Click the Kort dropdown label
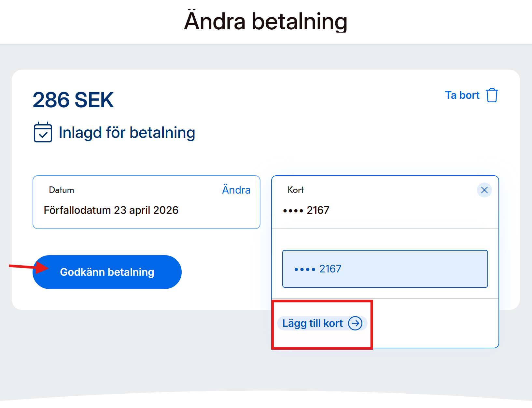The width and height of the screenshot is (532, 408). coord(295,190)
